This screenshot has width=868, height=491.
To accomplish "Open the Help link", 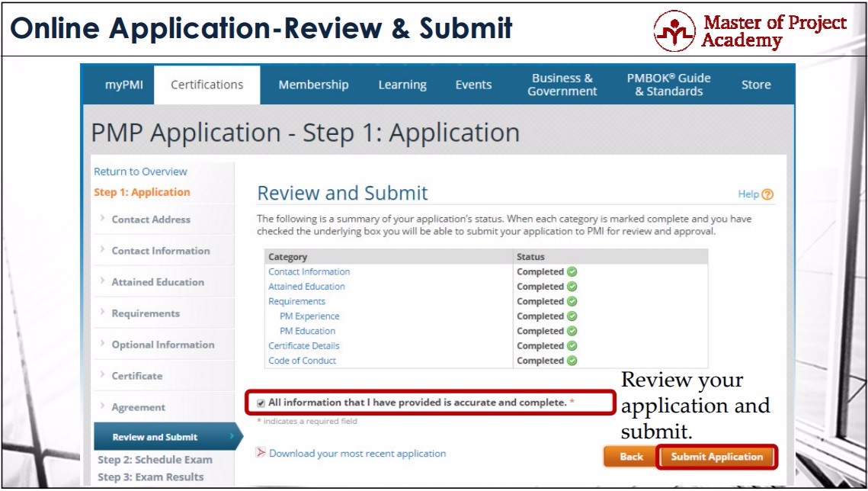I will coord(748,194).
